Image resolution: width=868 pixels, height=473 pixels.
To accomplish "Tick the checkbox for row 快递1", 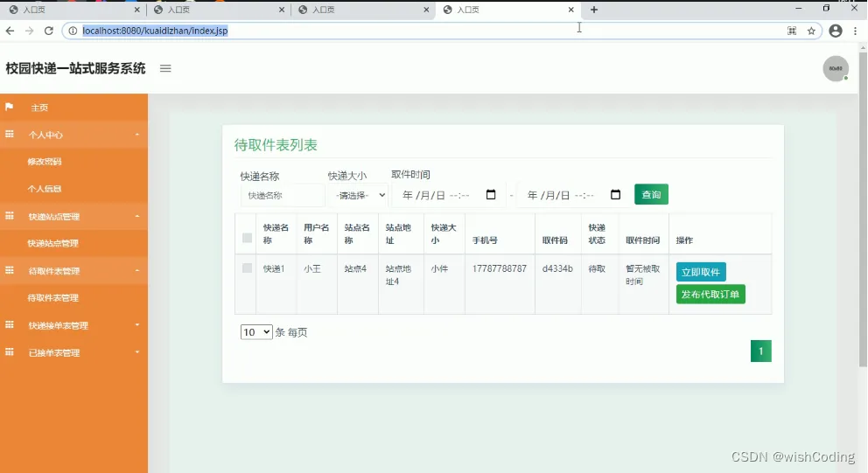I will pyautogui.click(x=247, y=268).
